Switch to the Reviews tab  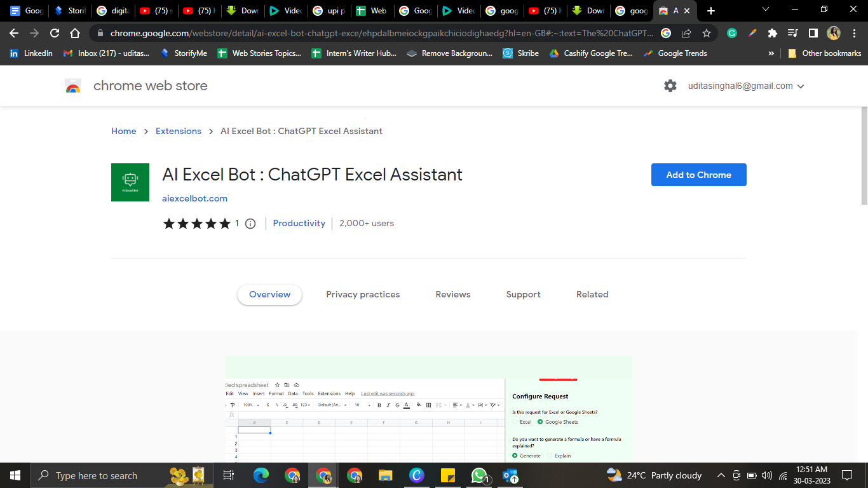(452, 294)
